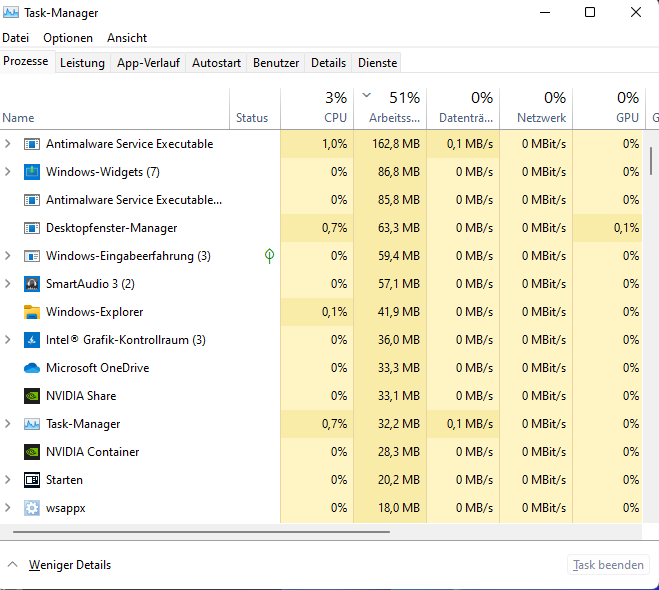
Task: Click the Task-Manager title bar icon
Action: pos(11,13)
